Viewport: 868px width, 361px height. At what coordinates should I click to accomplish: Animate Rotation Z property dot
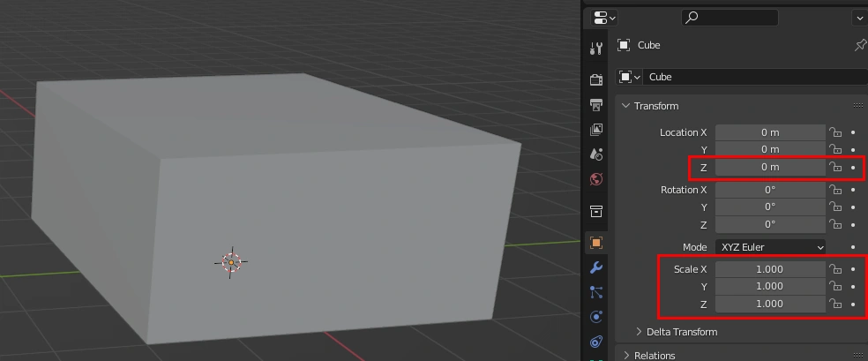click(853, 224)
